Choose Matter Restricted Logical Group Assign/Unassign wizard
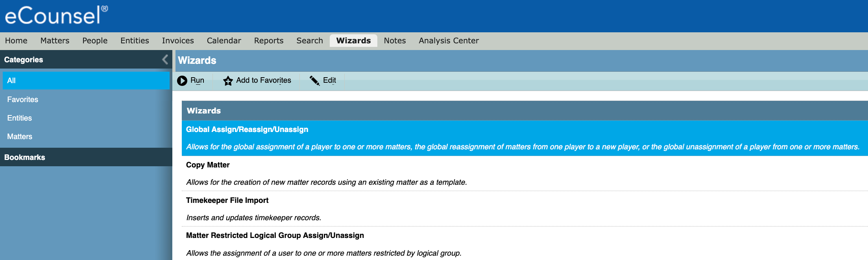This screenshot has height=260, width=868. [275, 236]
